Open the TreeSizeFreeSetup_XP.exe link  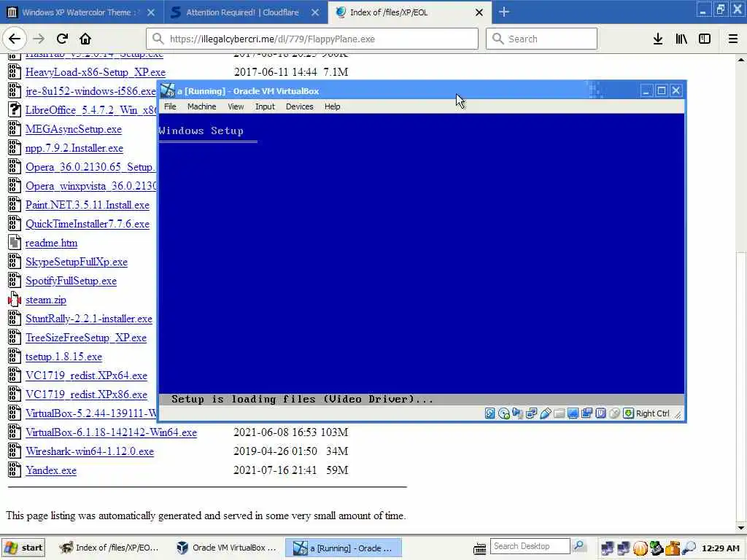(x=86, y=338)
